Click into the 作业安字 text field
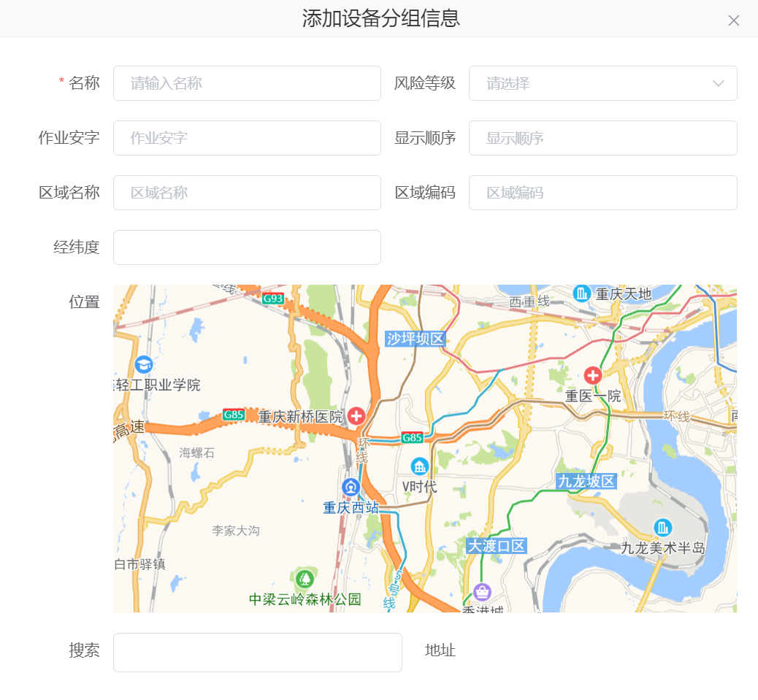Screen dimensions: 758x700 click(x=247, y=138)
